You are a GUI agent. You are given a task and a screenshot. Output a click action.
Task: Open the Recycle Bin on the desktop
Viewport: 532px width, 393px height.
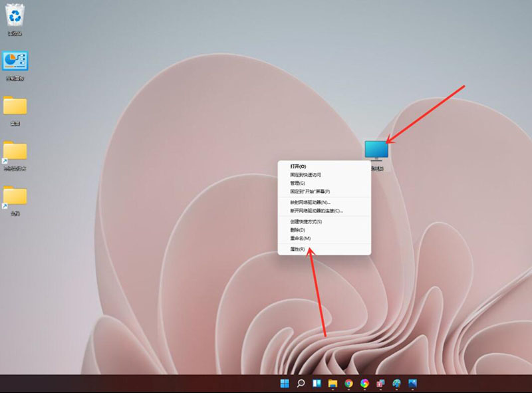click(15, 17)
